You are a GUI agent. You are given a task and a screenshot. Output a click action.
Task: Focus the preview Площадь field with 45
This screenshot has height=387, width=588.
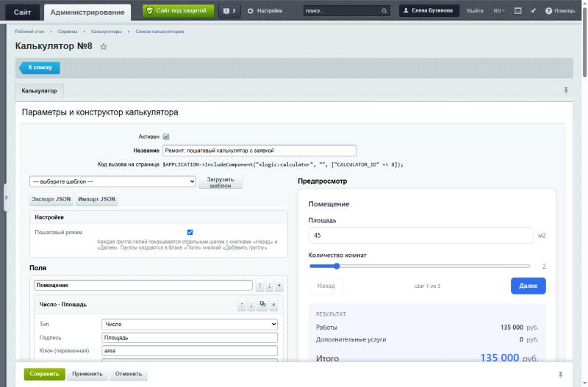[x=420, y=235]
